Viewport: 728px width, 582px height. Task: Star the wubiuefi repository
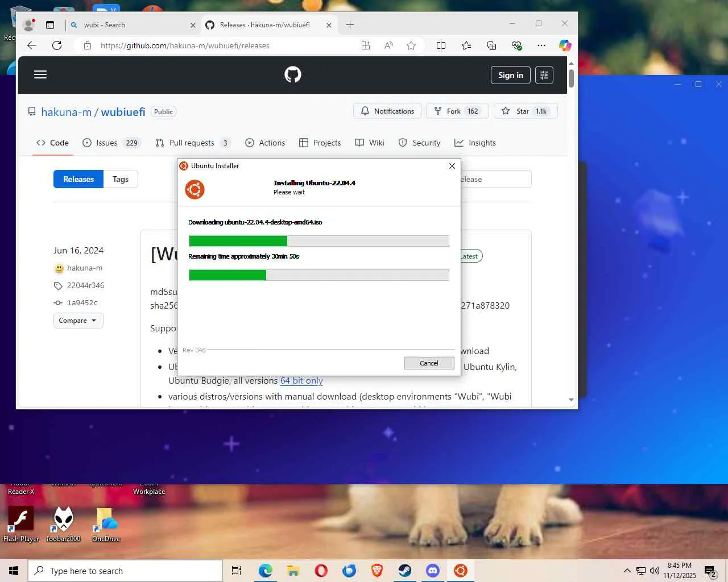(526, 111)
